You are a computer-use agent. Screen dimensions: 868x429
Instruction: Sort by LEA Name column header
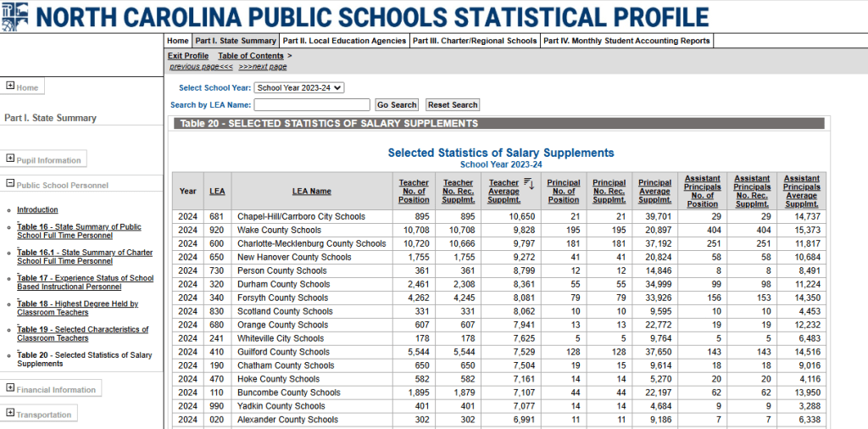coord(311,192)
